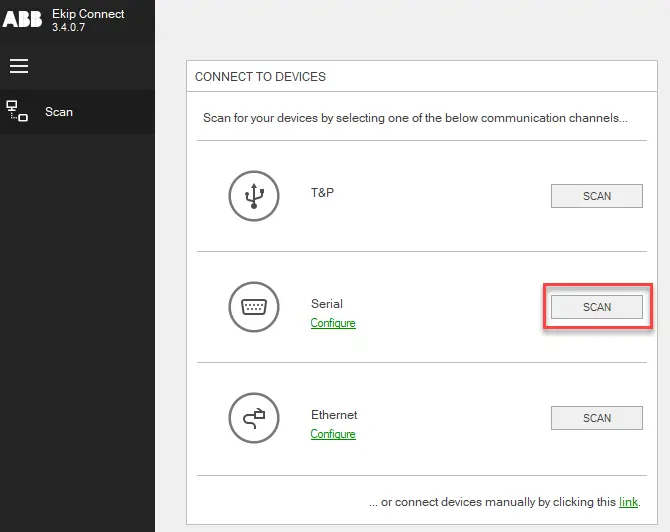Viewport: 670px width, 532px height.
Task: Open Configure link under Serial
Action: pyautogui.click(x=333, y=323)
